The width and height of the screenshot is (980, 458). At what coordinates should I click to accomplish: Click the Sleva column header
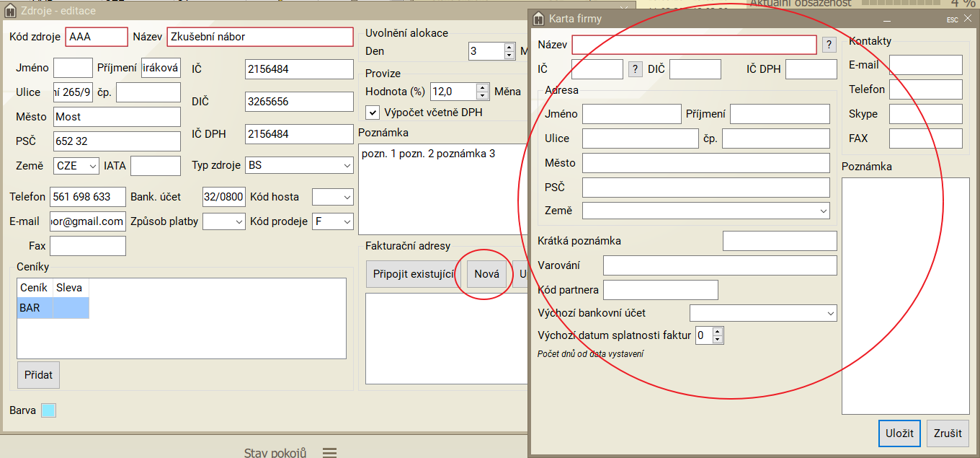tap(69, 288)
